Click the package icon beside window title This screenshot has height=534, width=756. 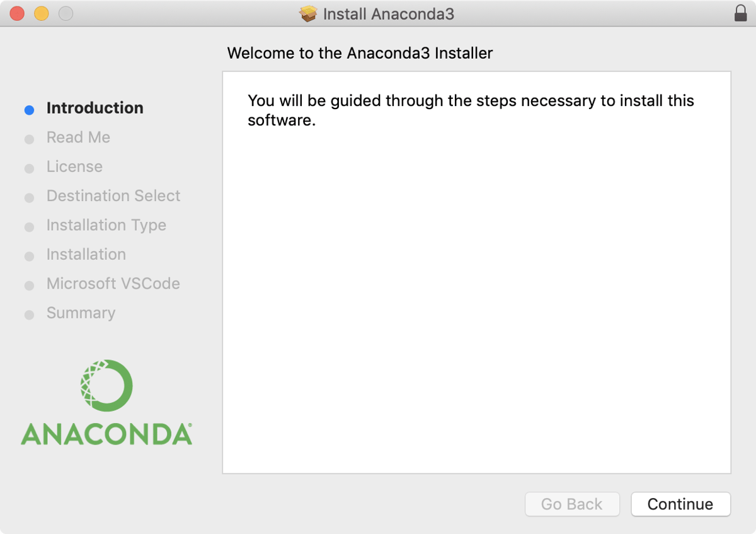[308, 14]
